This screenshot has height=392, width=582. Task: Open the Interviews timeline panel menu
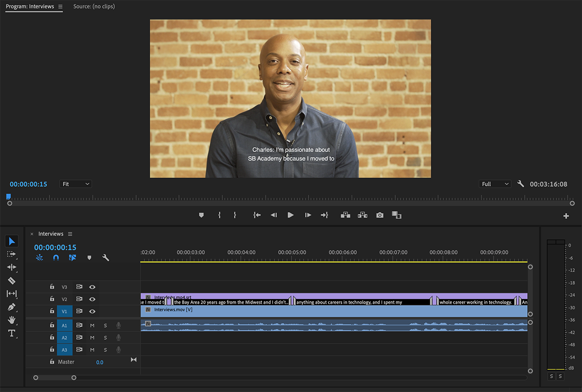[x=70, y=233]
